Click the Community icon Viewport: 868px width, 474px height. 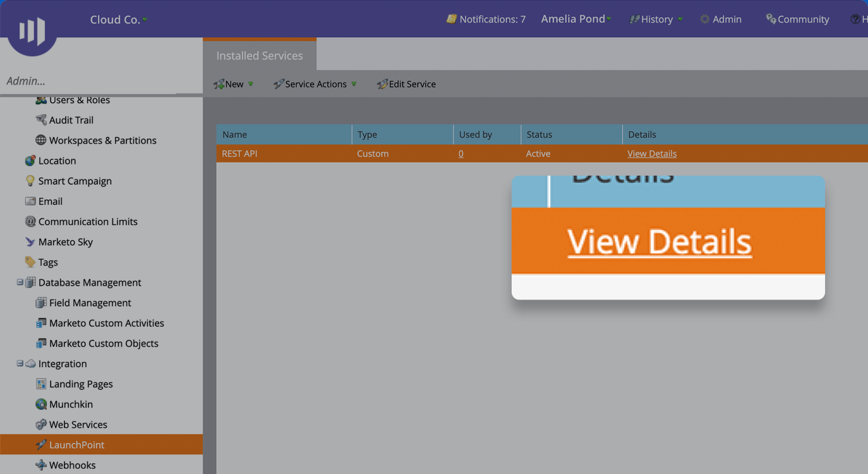(x=771, y=20)
